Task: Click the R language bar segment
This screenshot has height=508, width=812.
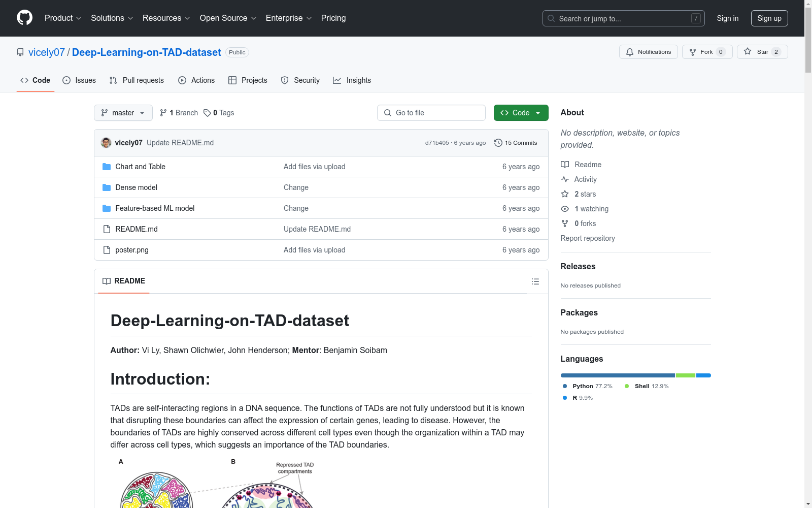Action: pyautogui.click(x=703, y=375)
